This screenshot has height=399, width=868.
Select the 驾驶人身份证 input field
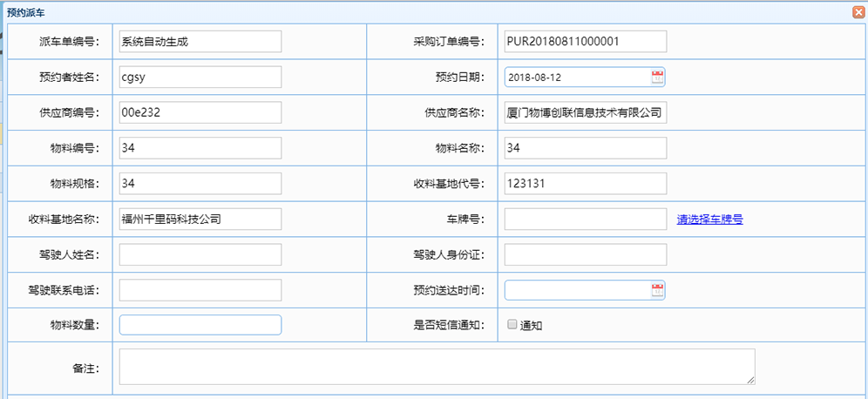click(x=585, y=254)
